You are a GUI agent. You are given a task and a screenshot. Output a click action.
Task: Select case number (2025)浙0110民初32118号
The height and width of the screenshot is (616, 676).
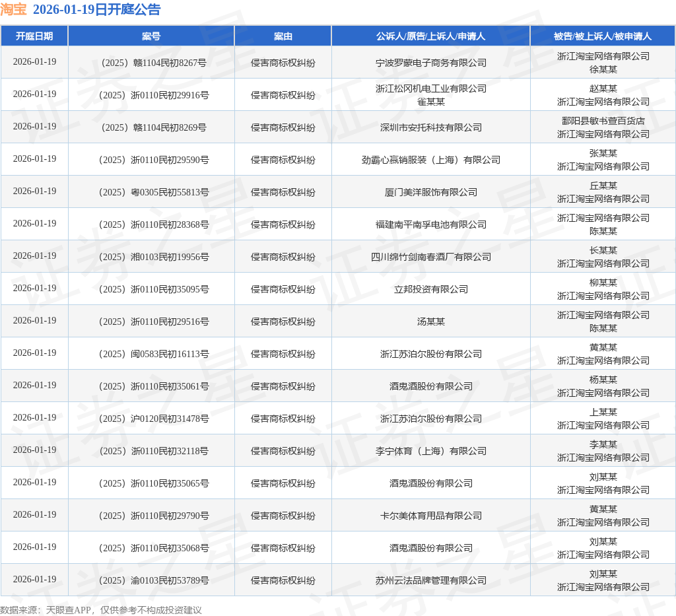(154, 451)
